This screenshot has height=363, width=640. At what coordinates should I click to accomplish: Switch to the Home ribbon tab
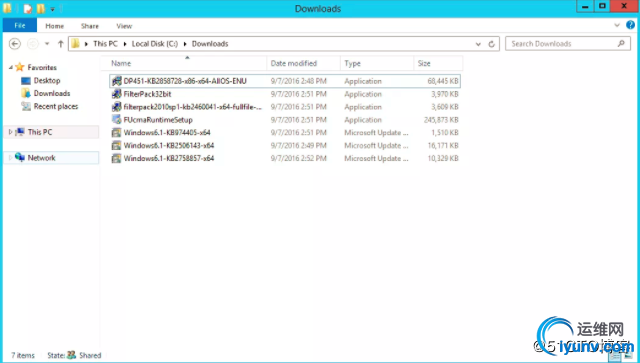54,26
